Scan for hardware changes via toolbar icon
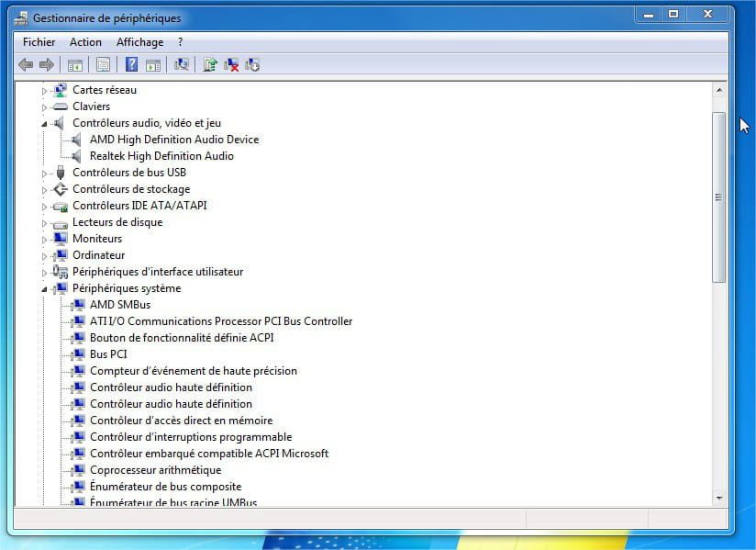Image resolution: width=756 pixels, height=550 pixels. click(182, 64)
